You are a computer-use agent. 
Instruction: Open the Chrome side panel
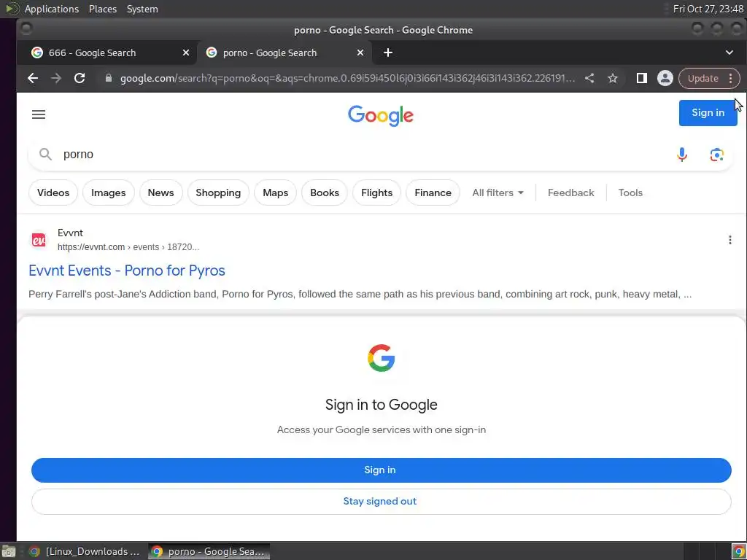642,78
